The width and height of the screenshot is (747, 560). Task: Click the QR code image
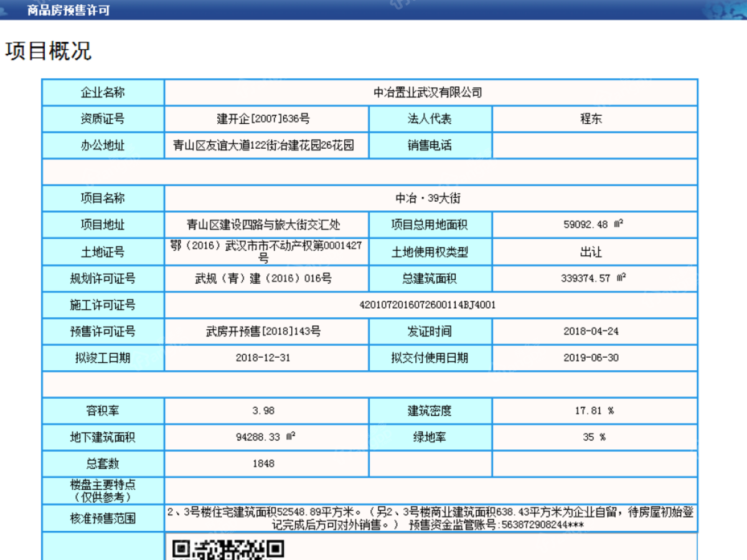tap(228, 549)
